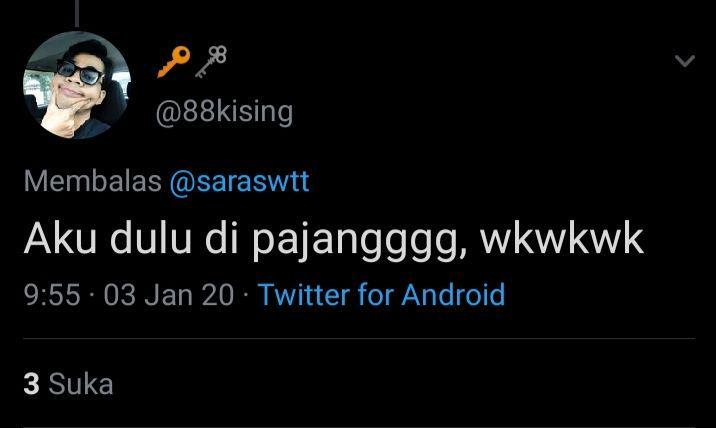Click the Suka label text
Image resolution: width=716 pixels, height=428 pixels.
81,384
